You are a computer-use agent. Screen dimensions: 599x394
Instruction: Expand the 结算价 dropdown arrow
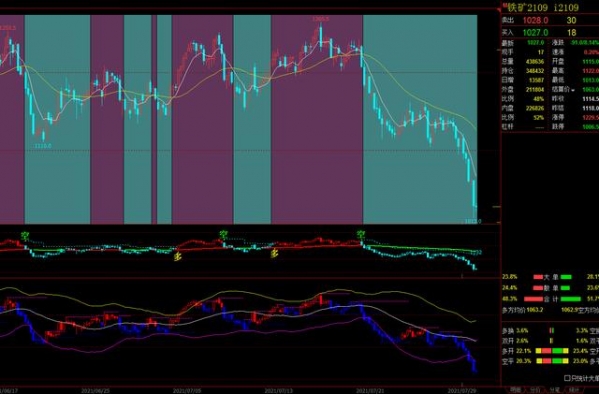click(573, 90)
